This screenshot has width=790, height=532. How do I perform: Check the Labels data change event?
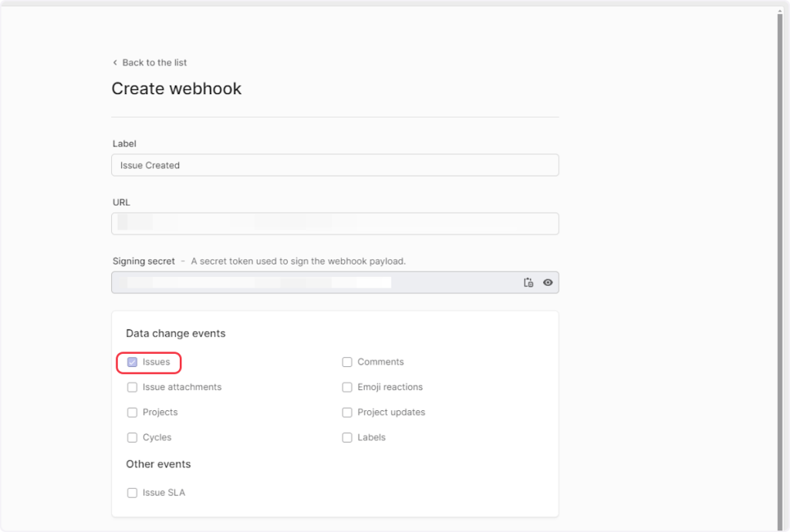click(x=347, y=438)
